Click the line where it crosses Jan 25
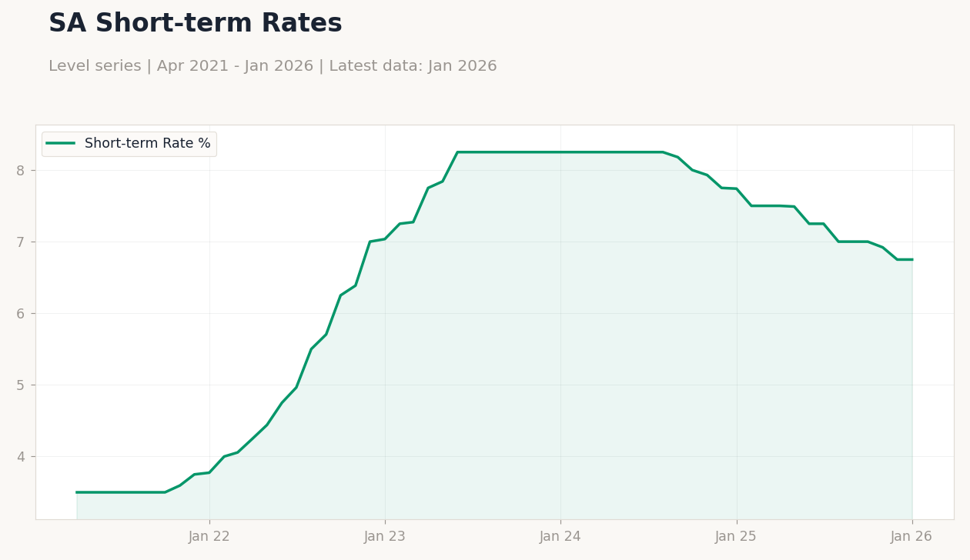This screenshot has height=560, width=970. tap(737, 188)
